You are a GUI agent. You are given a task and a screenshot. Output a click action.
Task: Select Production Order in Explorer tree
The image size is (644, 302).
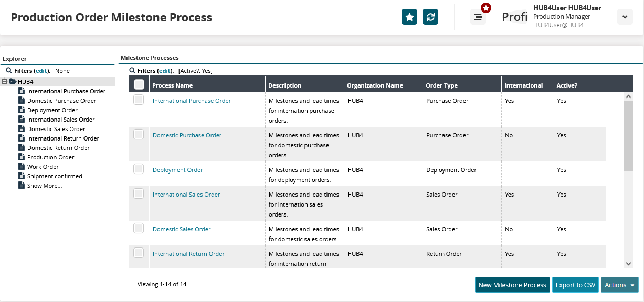[50, 157]
